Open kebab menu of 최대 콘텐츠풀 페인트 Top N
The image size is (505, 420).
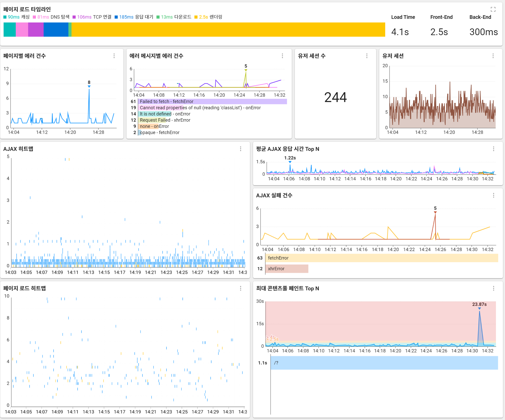pyautogui.click(x=493, y=288)
